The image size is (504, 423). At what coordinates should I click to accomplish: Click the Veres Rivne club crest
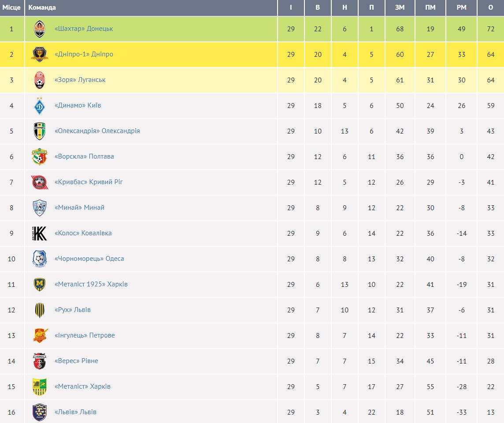[x=40, y=361]
